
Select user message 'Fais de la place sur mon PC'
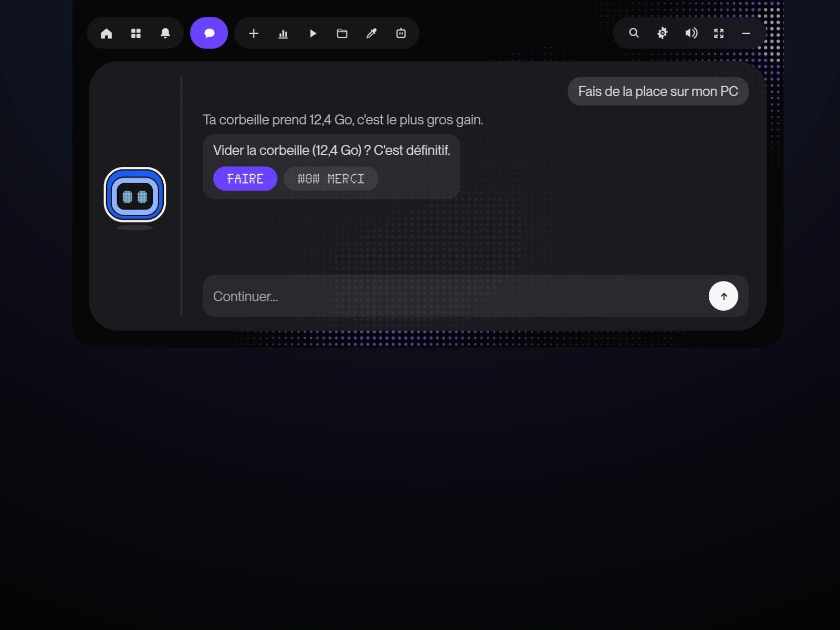[658, 91]
